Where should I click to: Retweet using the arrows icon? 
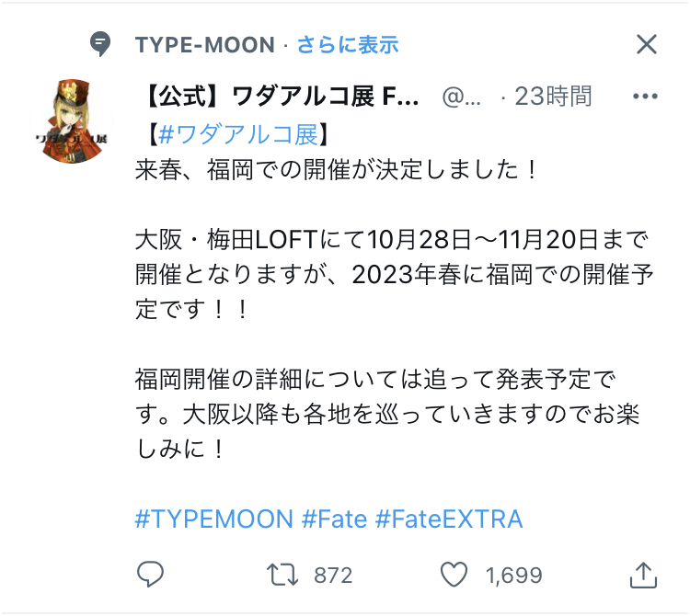point(282,575)
